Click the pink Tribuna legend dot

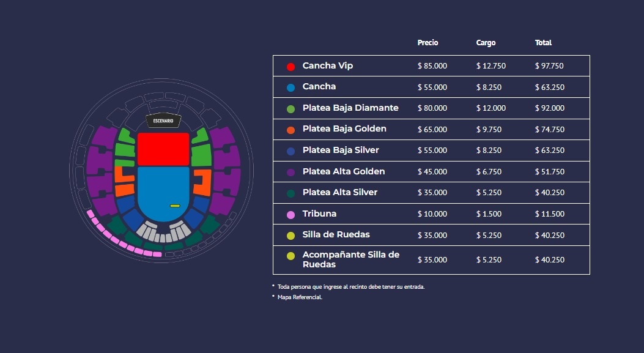click(x=291, y=215)
